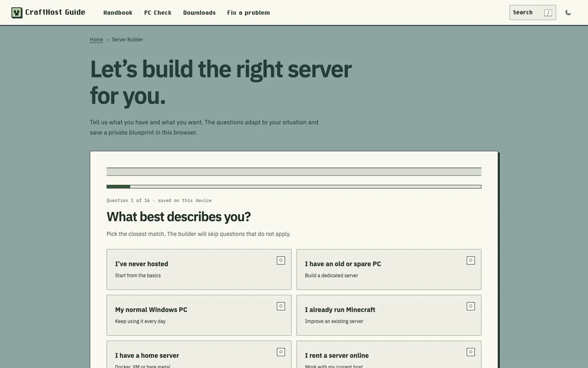Open Fix a problem section

(248, 13)
